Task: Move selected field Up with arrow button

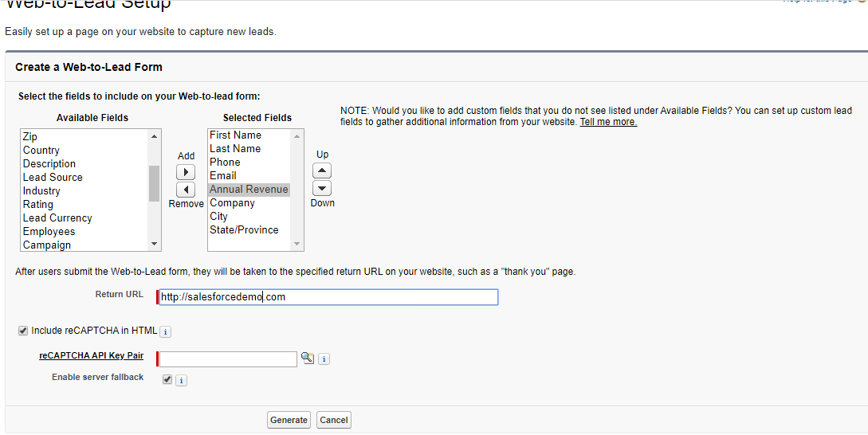Action: 322,170
